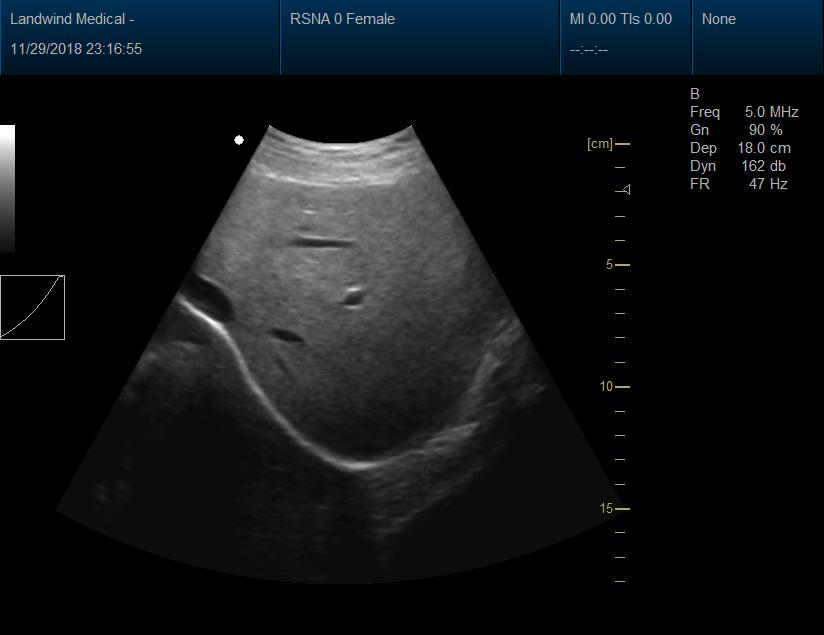Viewport: 824px width, 635px height.
Task: Click the 'B' mode label
Action: pyautogui.click(x=695, y=94)
